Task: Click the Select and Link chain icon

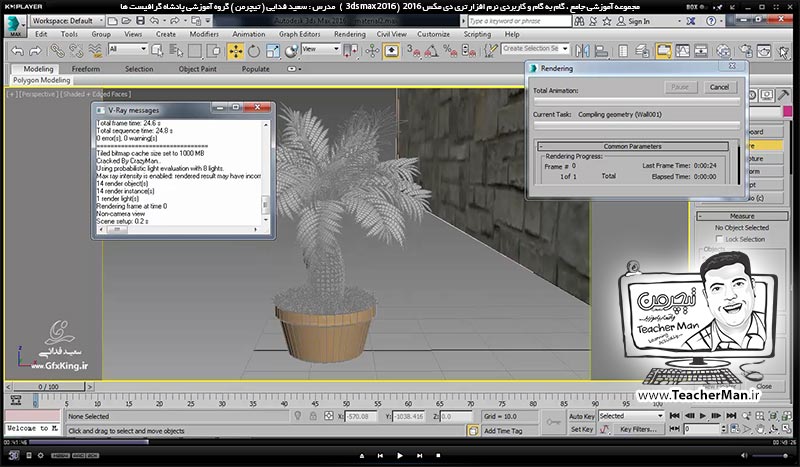Action: pyautogui.click(x=57, y=51)
